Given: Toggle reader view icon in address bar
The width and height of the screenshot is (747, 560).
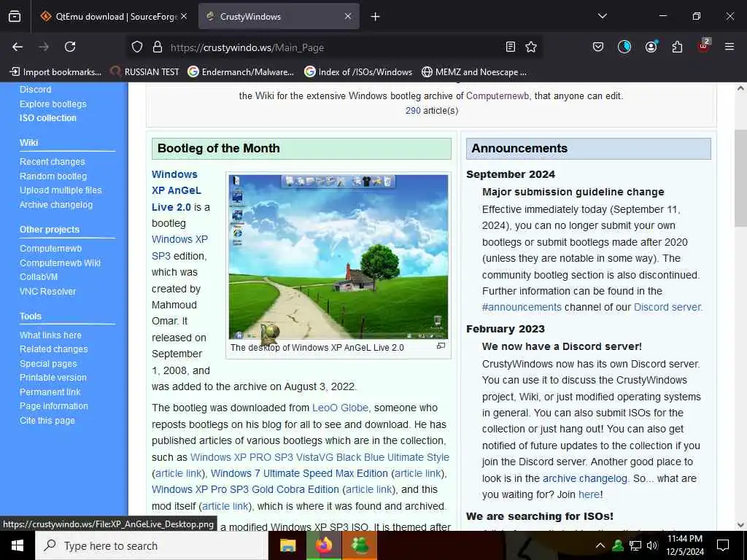Looking at the screenshot, I should pyautogui.click(x=510, y=47).
